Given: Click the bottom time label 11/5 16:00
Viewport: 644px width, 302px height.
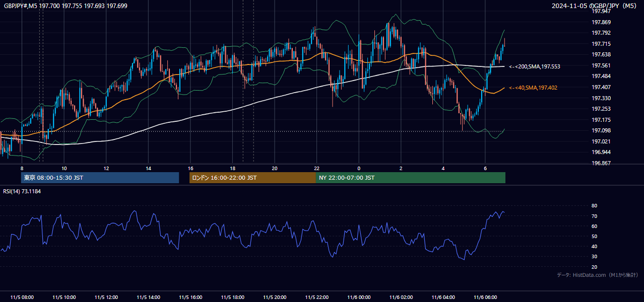Looking at the screenshot, I should [190, 297].
